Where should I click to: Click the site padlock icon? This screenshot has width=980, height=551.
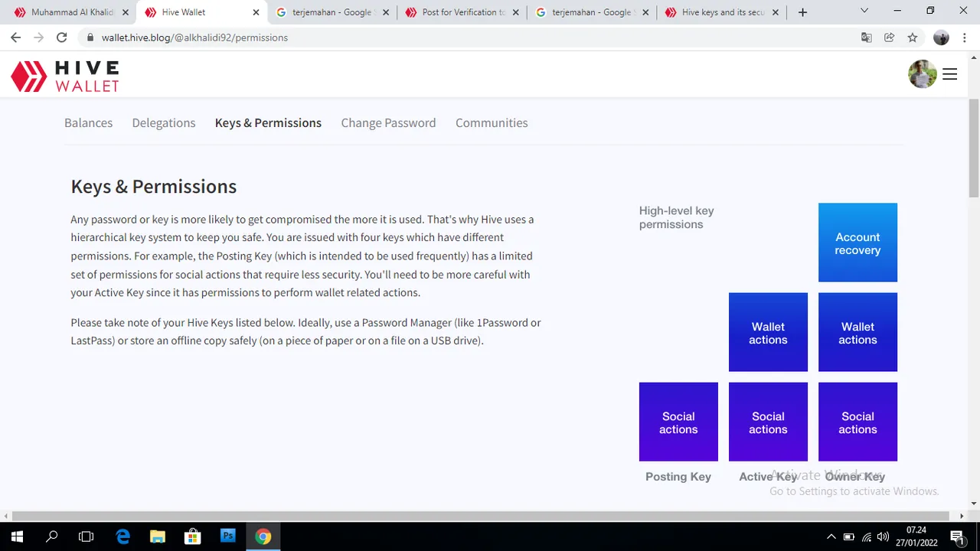[x=90, y=37]
